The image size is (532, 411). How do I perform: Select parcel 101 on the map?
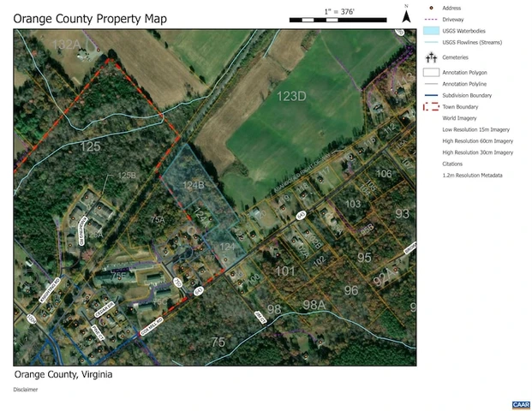[x=285, y=271]
